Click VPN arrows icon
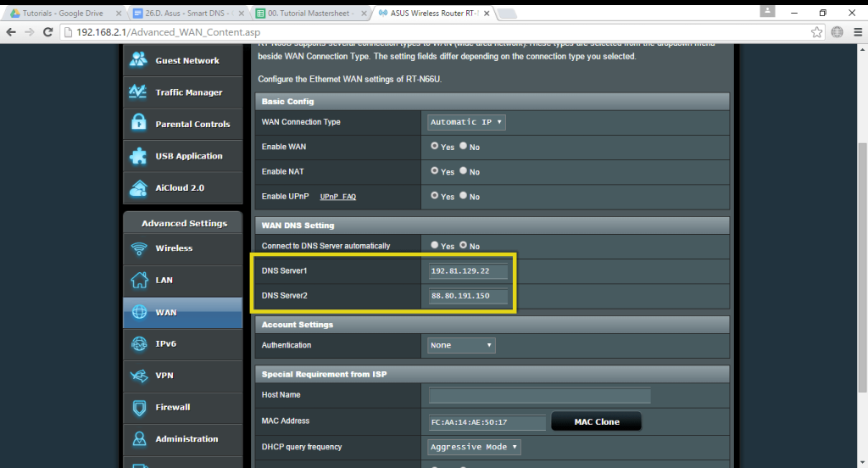This screenshot has height=468, width=868. pos(139,376)
